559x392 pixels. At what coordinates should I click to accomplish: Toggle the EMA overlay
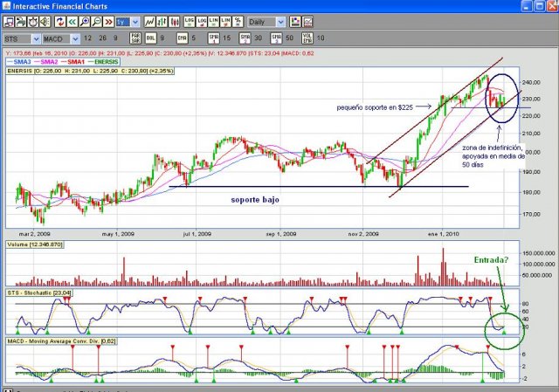pyautogui.click(x=183, y=38)
